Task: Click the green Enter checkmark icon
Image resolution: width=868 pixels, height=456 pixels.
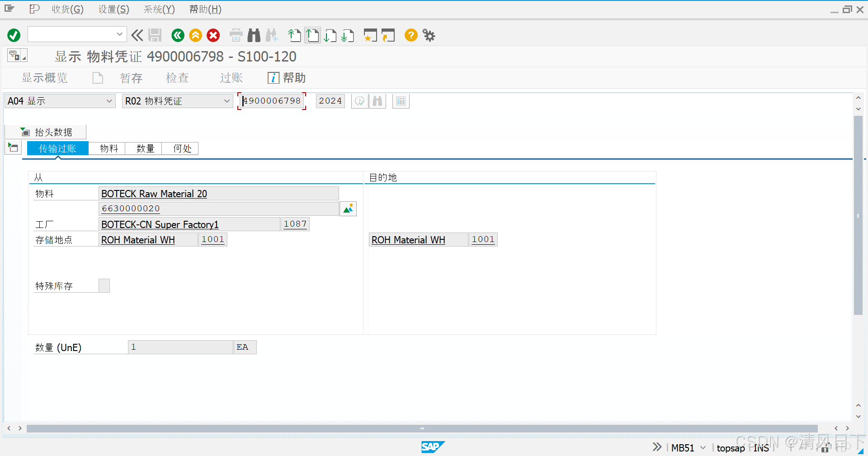Action: 14,35
